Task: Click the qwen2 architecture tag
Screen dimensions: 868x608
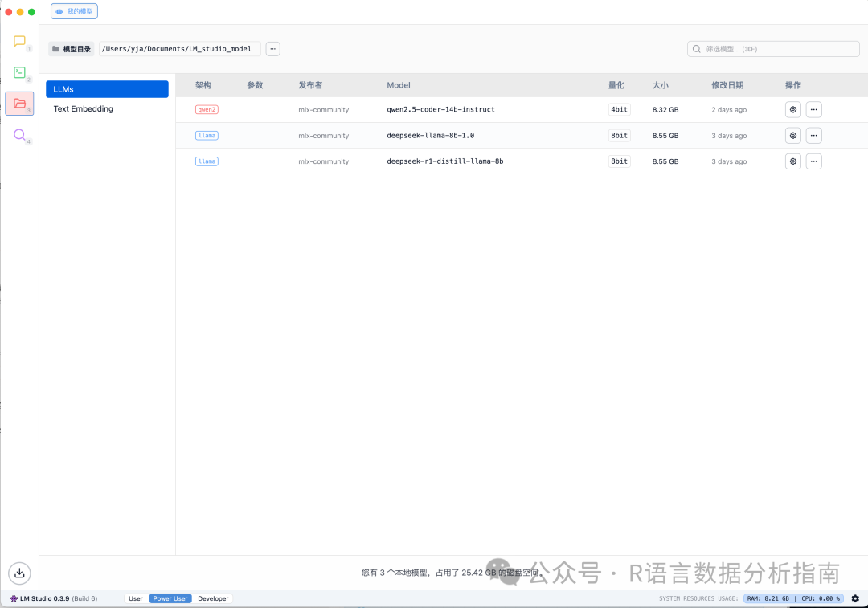Action: point(207,109)
